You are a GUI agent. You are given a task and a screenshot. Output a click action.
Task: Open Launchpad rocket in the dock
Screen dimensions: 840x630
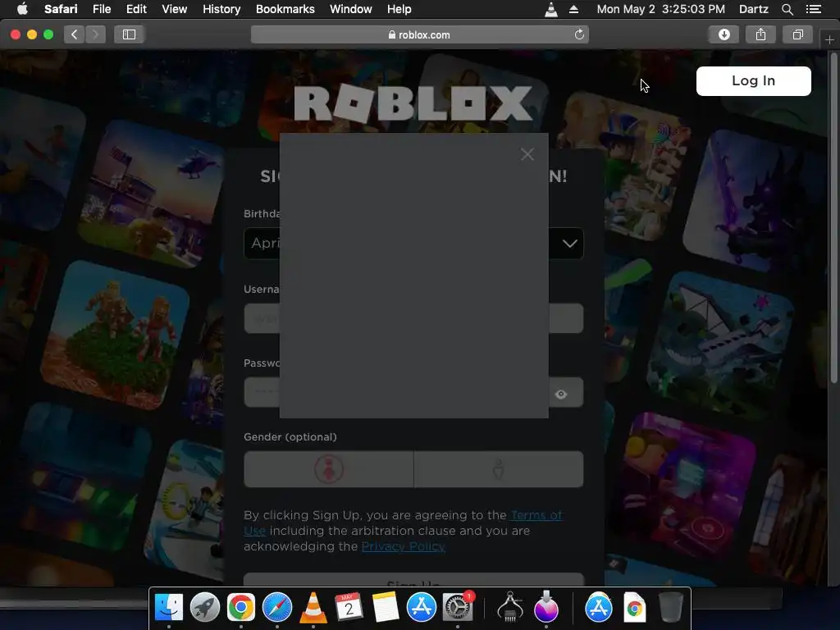coord(204,608)
